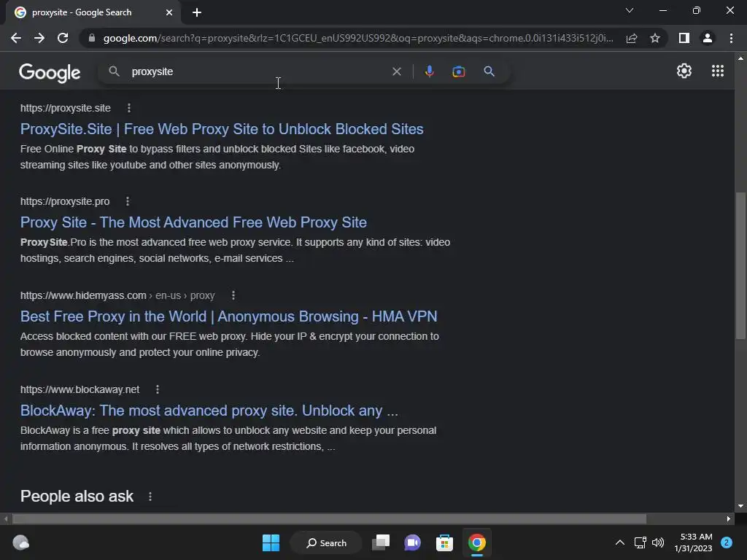
Task: Open the Windows Start menu
Action: [271, 542]
